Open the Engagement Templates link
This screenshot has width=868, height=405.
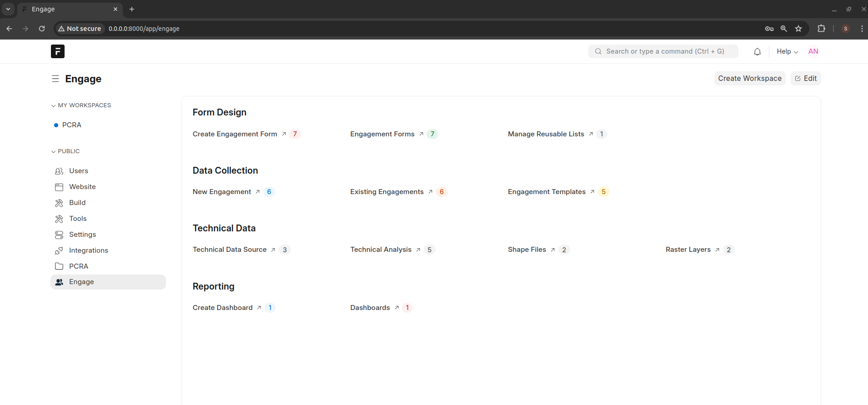pyautogui.click(x=547, y=192)
